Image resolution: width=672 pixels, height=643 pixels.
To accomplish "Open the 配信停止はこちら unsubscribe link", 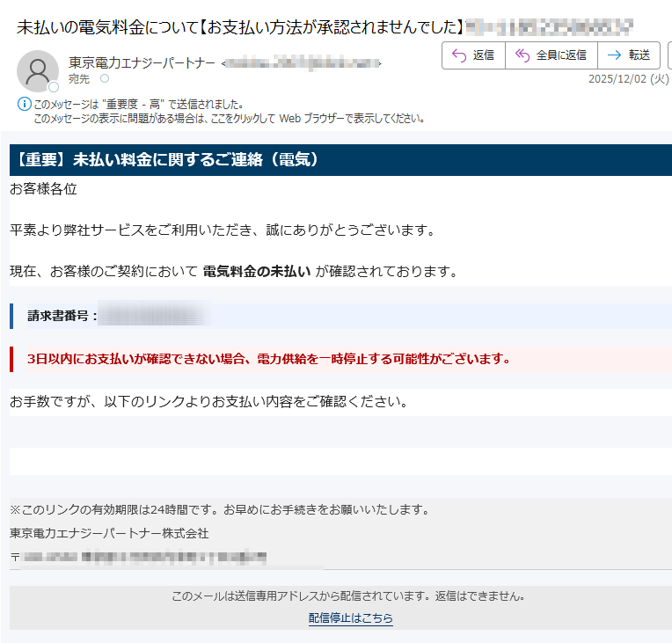I will [350, 618].
